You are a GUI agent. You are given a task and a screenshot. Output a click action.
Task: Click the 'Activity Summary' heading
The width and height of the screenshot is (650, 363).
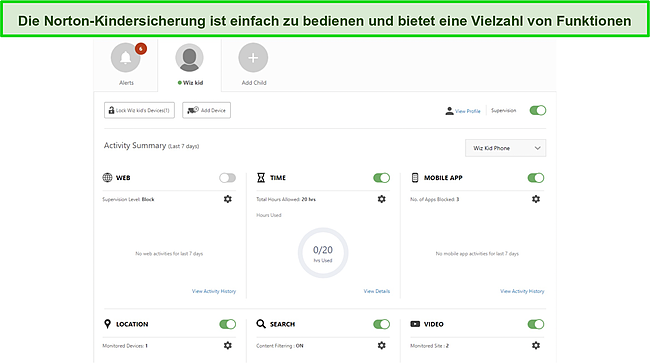tap(135, 145)
